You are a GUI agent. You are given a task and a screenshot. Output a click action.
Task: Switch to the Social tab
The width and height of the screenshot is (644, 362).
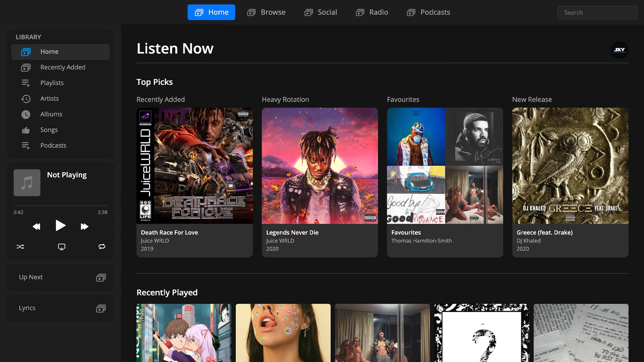pyautogui.click(x=320, y=12)
